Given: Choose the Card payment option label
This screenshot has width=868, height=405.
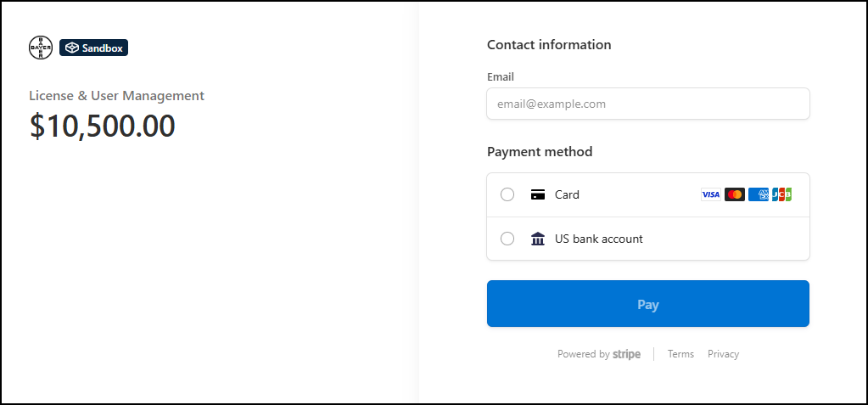Looking at the screenshot, I should coord(567,194).
